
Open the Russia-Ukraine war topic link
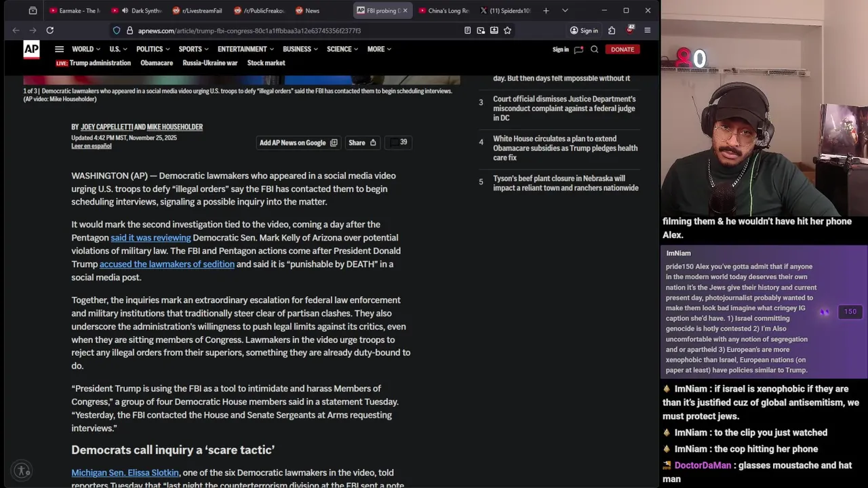210,63
